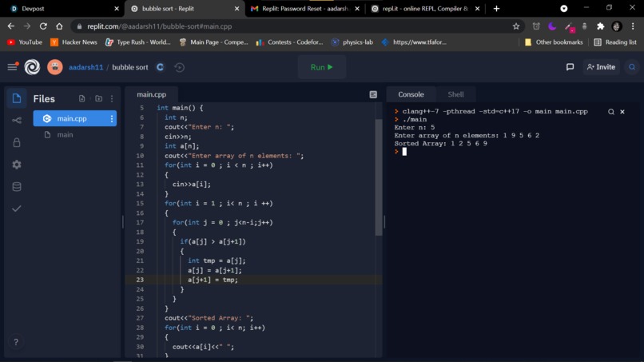Screen dimensions: 644x362
Task: Click the C++ language icon next to bubble sort
Action: click(x=160, y=67)
